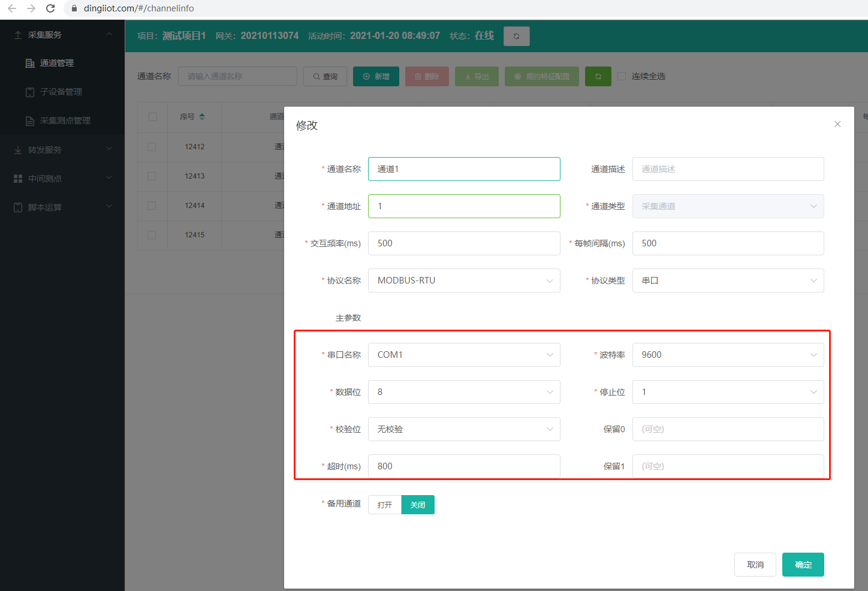Expand the 串口名称 COM1 dropdown
Screen dimensions: 868x591
pyautogui.click(x=463, y=355)
